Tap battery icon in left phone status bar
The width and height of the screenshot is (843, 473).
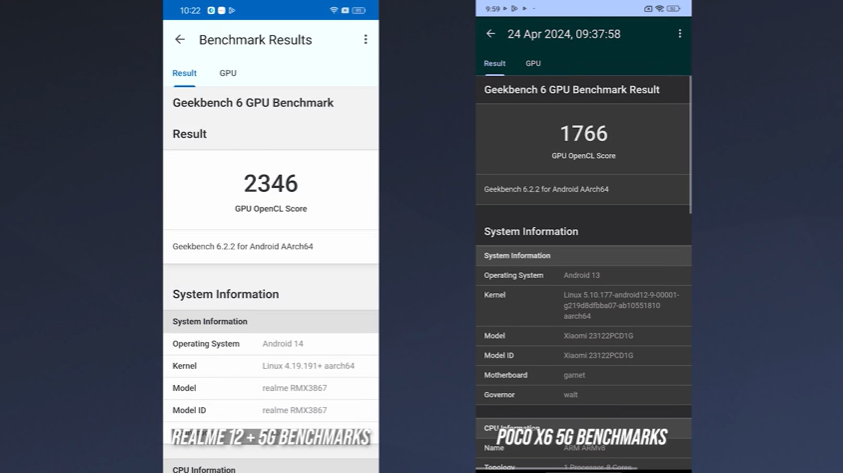click(x=359, y=10)
